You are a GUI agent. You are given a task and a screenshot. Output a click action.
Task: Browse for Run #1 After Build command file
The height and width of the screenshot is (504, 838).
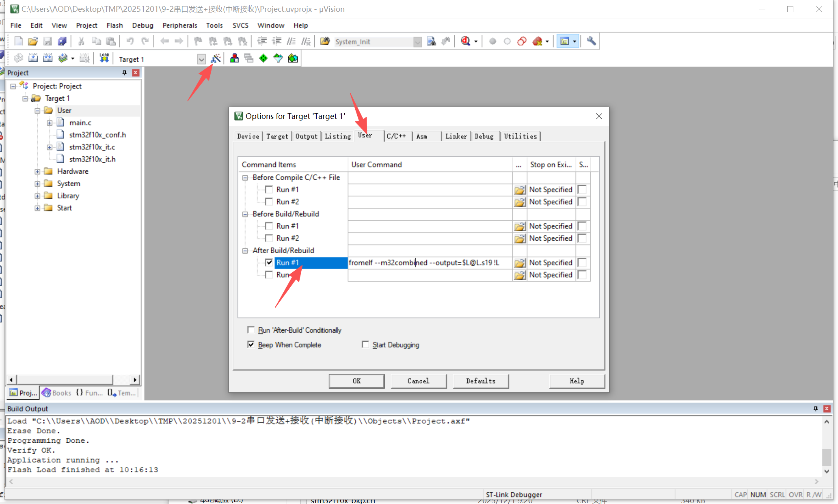pos(519,263)
